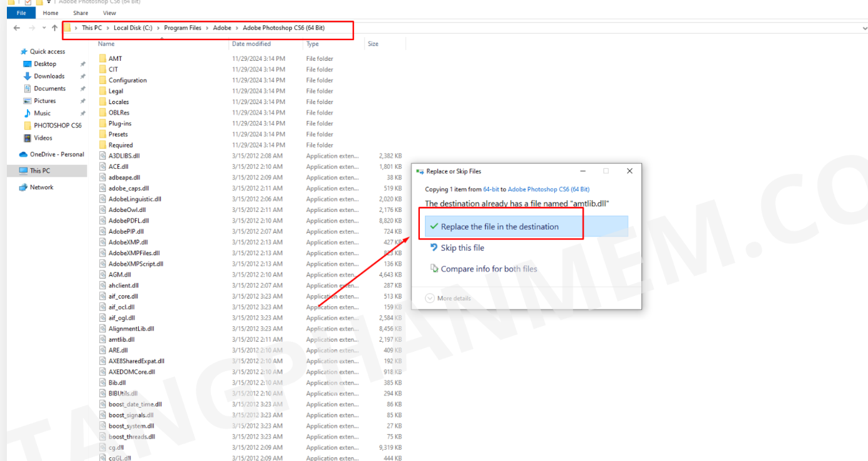Click the Up arrow navigation icon
This screenshot has height=461, width=868.
point(55,28)
